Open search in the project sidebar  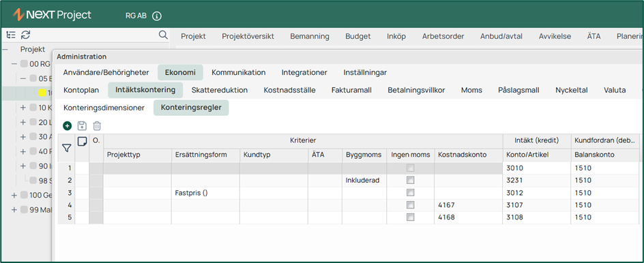[x=163, y=35]
